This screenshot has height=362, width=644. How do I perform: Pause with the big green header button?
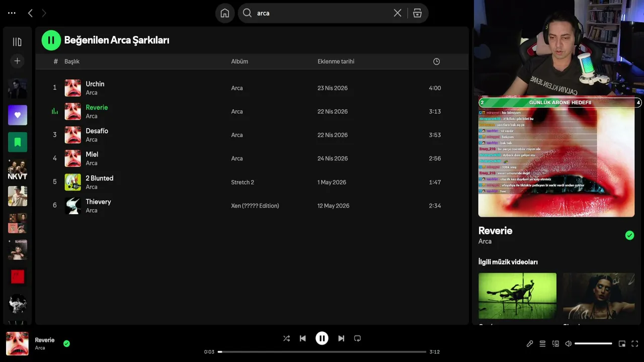click(x=51, y=40)
